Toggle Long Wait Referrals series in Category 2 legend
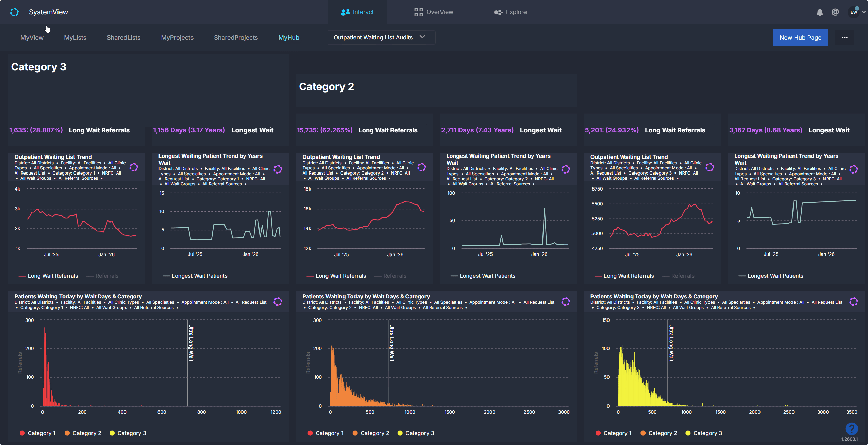 point(340,276)
